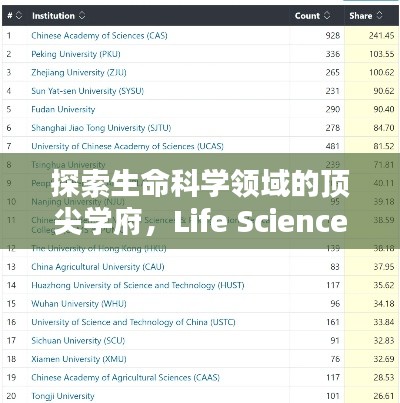Screen dimensions: 400x403
Task: Select count value 101 for Tongji University
Action: (x=333, y=396)
